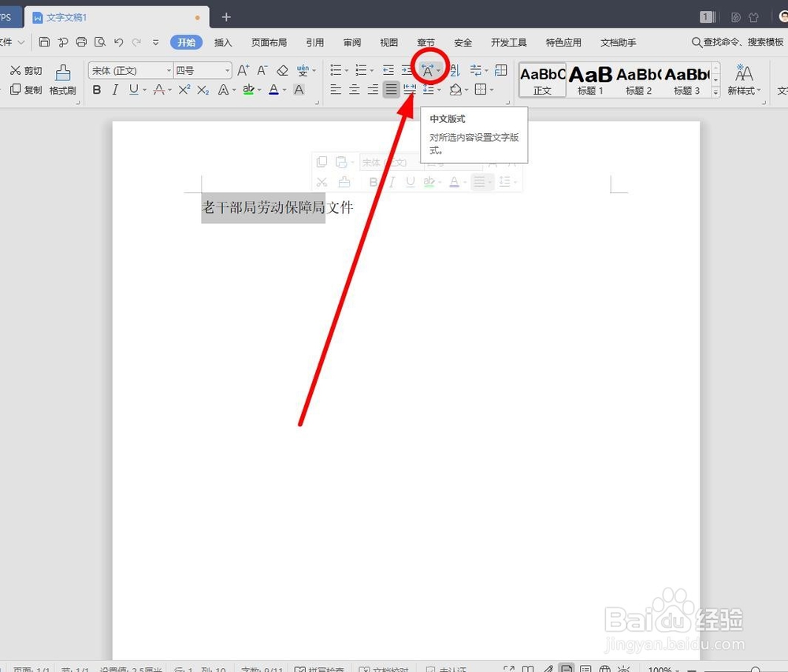Apply the 标题 2 style thumbnail
The height and width of the screenshot is (672, 788).
(x=639, y=80)
